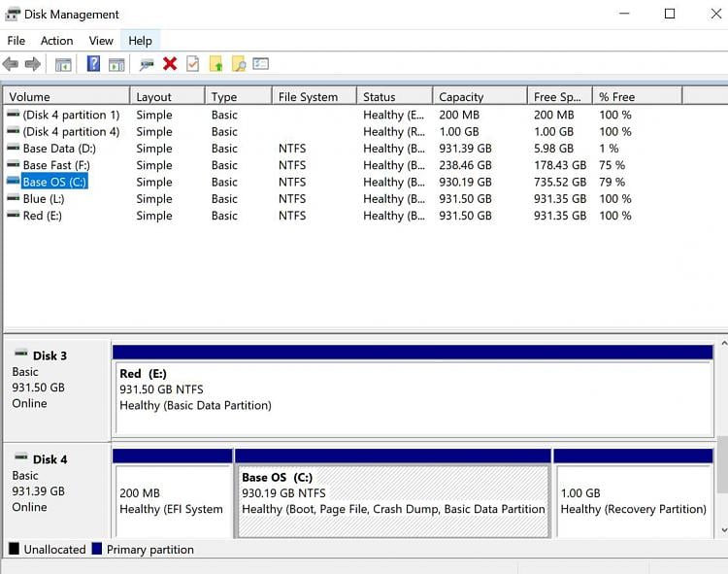Click NTFS file system of Blue (L:)
728x574 pixels.
(292, 198)
